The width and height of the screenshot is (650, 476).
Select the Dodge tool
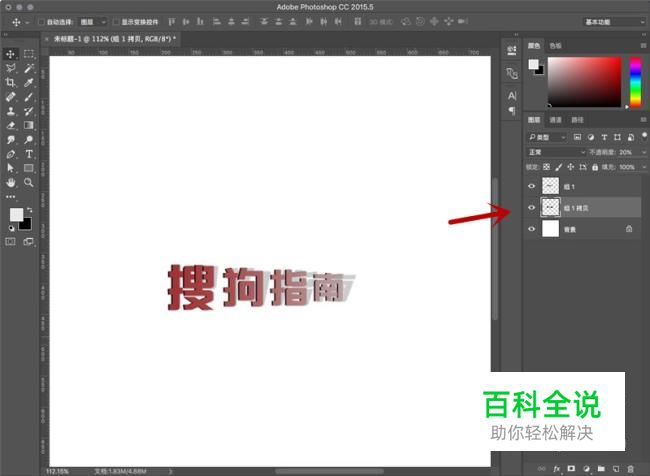[29, 140]
